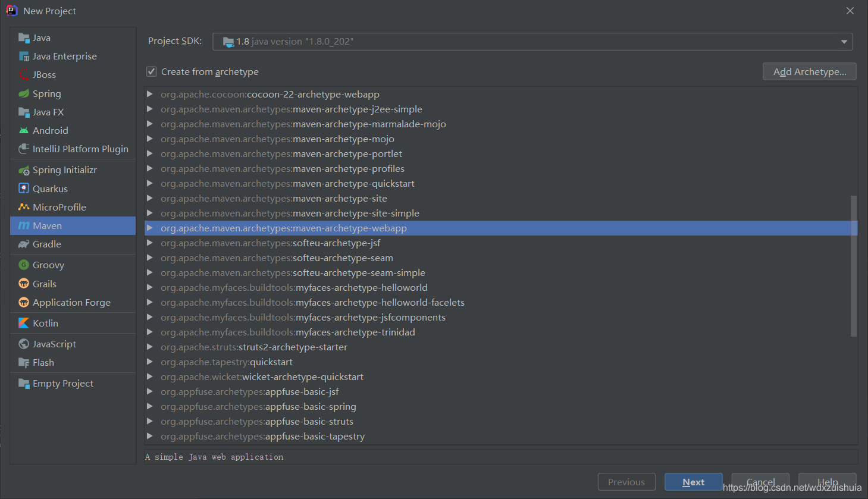This screenshot has height=499, width=868.
Task: Select maven-archetype-profiles row
Action: tap(501, 168)
